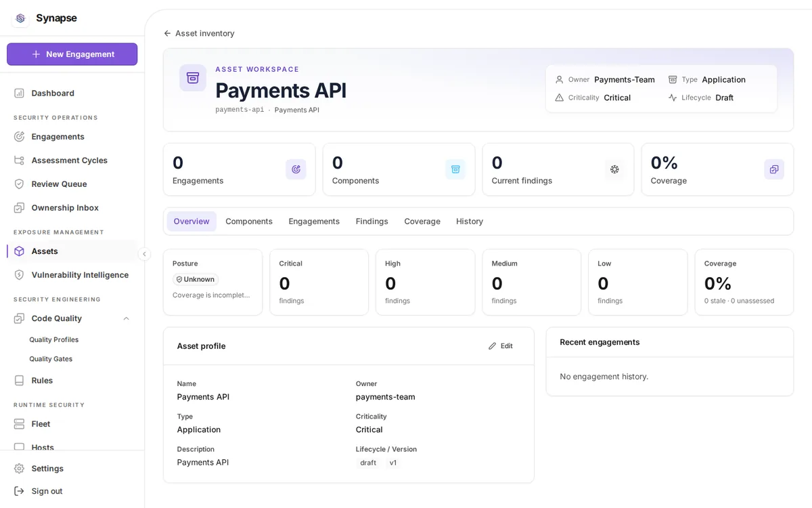Open Fleet in the sidebar
812x508 pixels.
pos(72,423)
